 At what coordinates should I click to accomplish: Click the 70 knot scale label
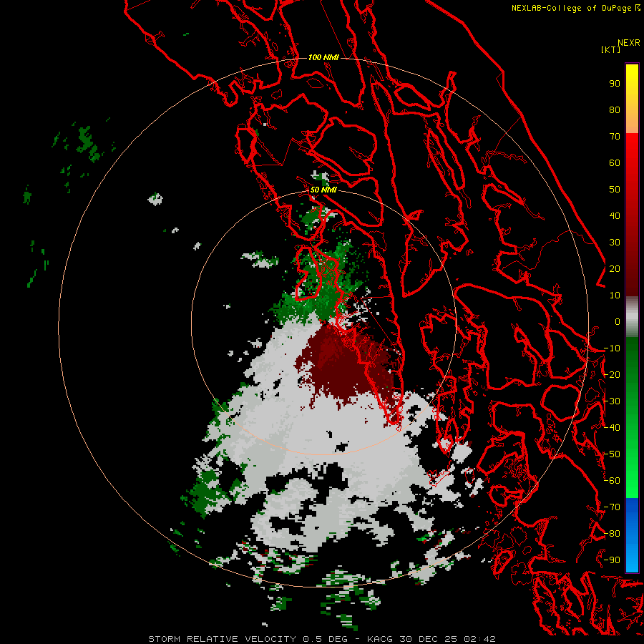(x=615, y=137)
